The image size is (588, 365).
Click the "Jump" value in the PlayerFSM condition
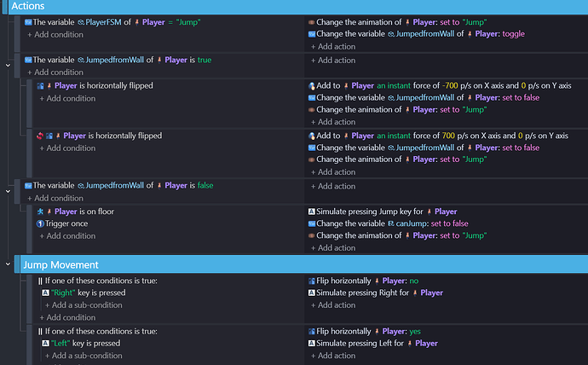(187, 22)
